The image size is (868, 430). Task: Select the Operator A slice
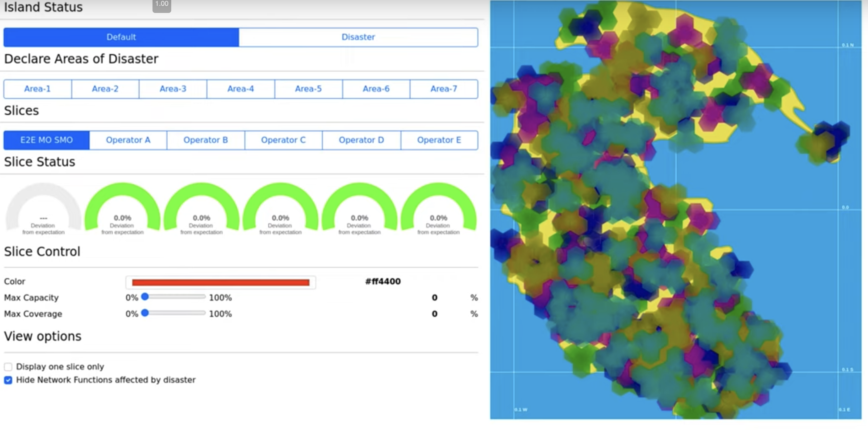(128, 140)
